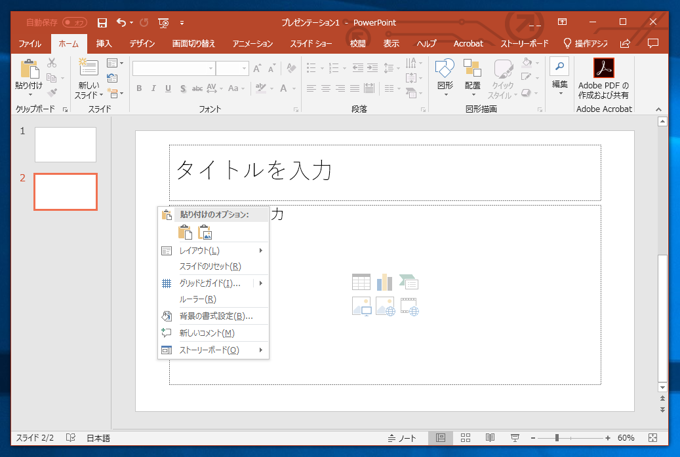The width and height of the screenshot is (680, 457).
Task: Open the 挿入 ribbon tab
Action: (104, 44)
